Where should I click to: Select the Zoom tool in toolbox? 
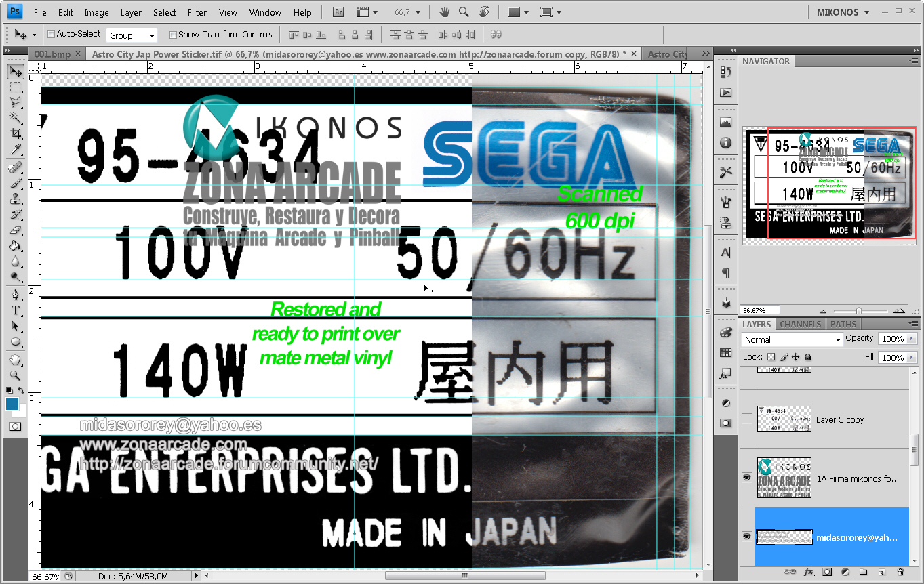pyautogui.click(x=15, y=375)
